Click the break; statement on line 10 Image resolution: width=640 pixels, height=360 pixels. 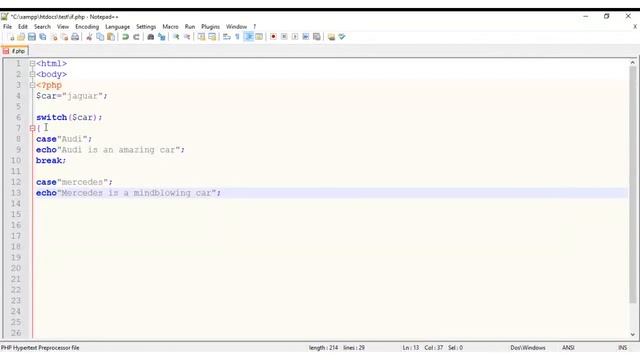pos(51,161)
